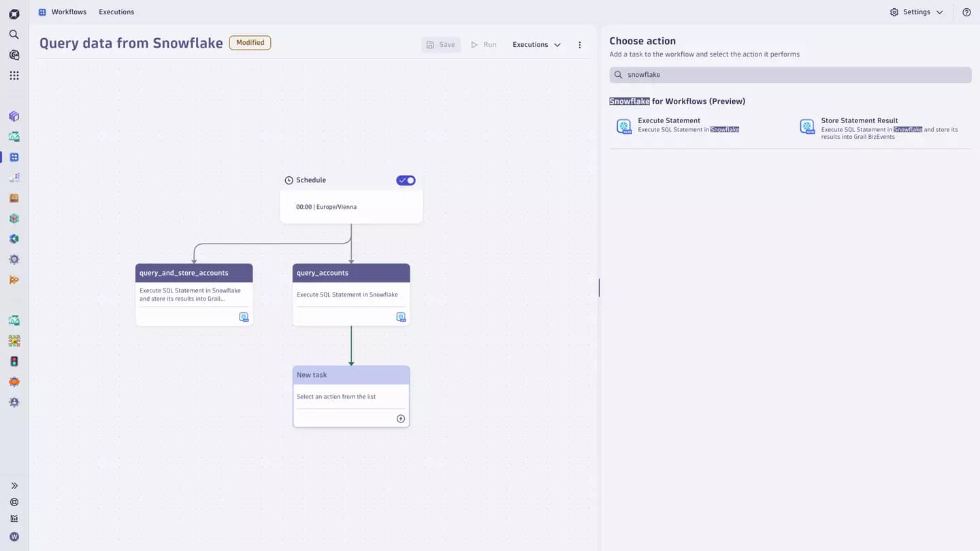Open the apps grid launcher icon
Viewport: 980px width, 551px height.
[14, 76]
